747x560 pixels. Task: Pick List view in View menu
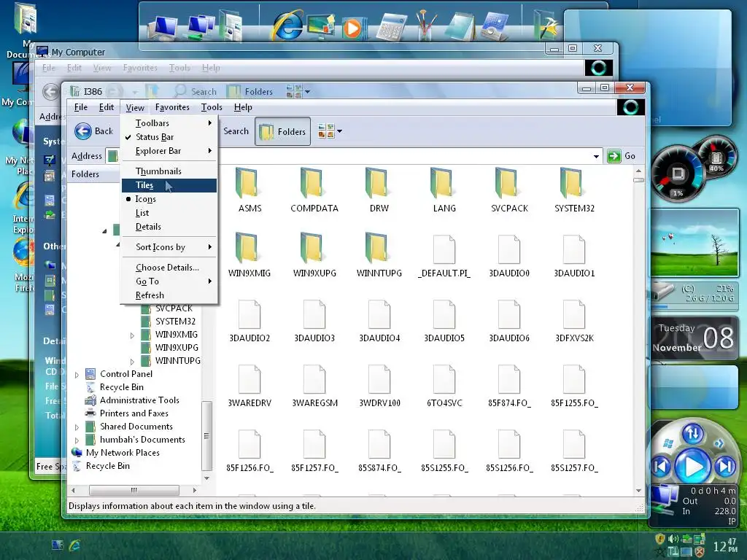point(169,213)
